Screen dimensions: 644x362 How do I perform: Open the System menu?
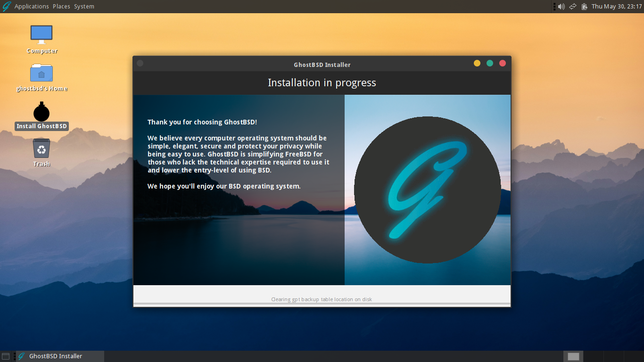(84, 7)
